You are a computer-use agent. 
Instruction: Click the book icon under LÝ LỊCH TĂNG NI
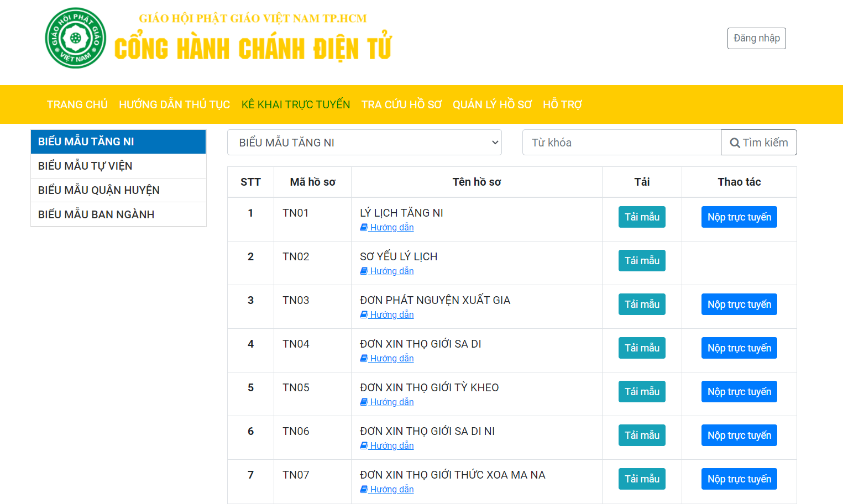[x=364, y=227]
